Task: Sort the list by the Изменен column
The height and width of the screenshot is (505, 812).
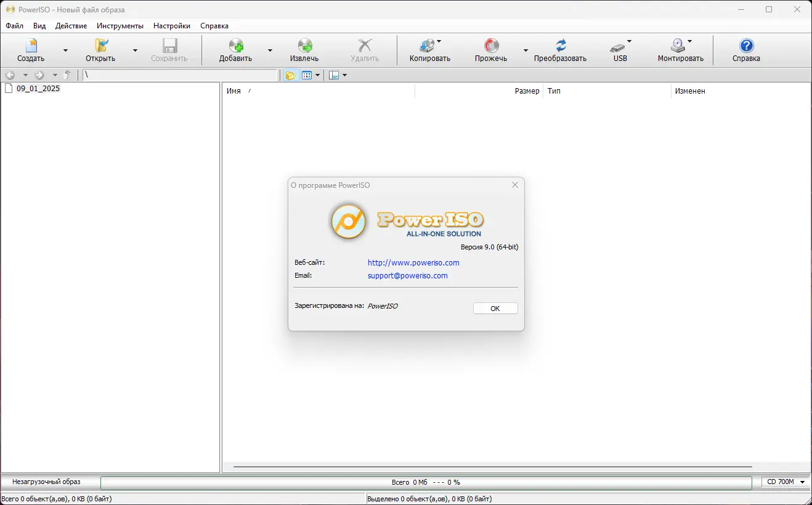Action: (741, 91)
